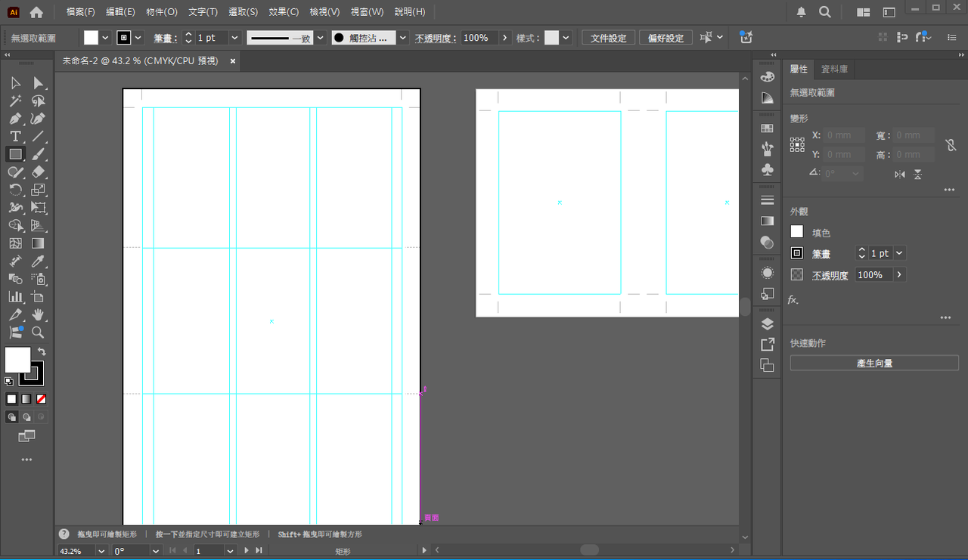The width and height of the screenshot is (968, 560).
Task: Open stroke weight dropdown in control bar
Action: click(234, 38)
